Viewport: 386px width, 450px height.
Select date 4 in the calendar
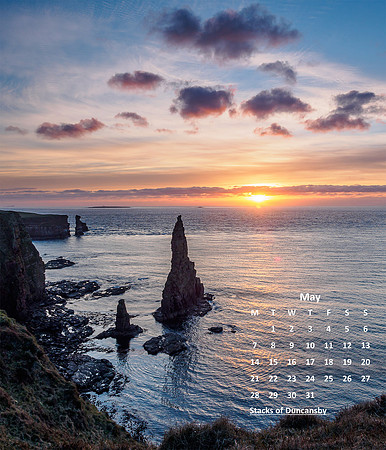click(x=329, y=329)
